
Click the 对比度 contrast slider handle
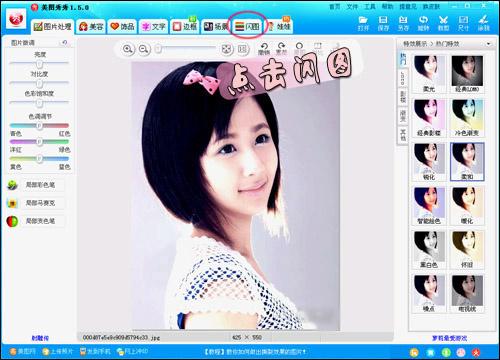39,83
